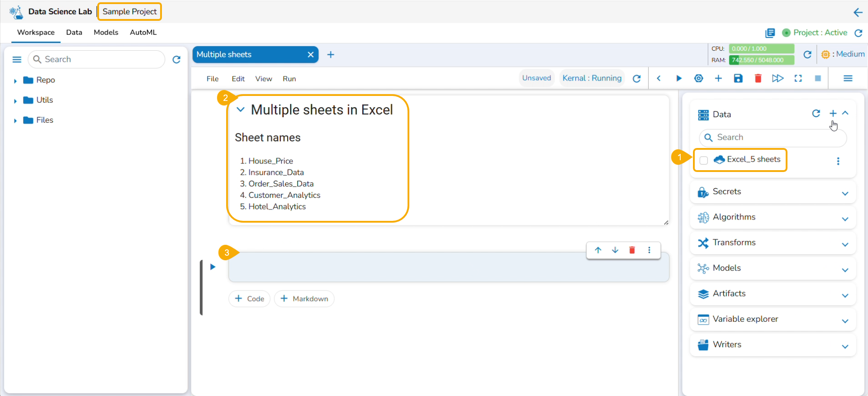
Task: Expand the Variable explorer panel
Action: tap(844, 321)
